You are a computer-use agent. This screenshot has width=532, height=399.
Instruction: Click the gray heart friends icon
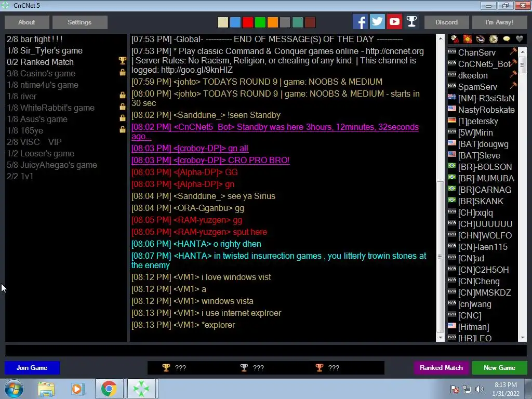coord(520,39)
